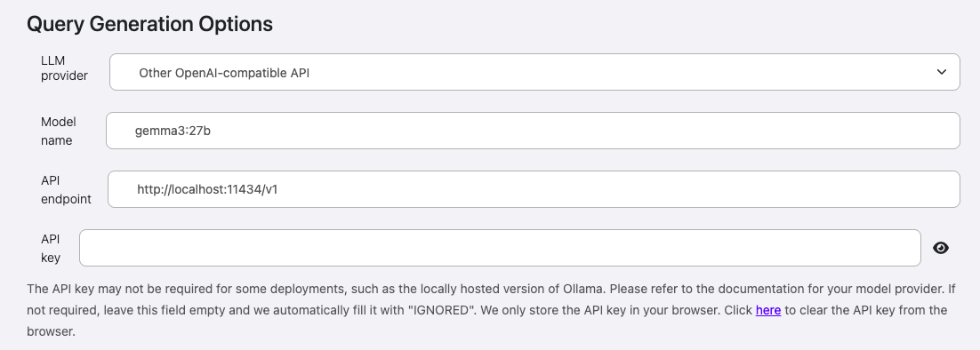Focus the API endpoint input field
This screenshot has width=980, height=350.
point(534,189)
